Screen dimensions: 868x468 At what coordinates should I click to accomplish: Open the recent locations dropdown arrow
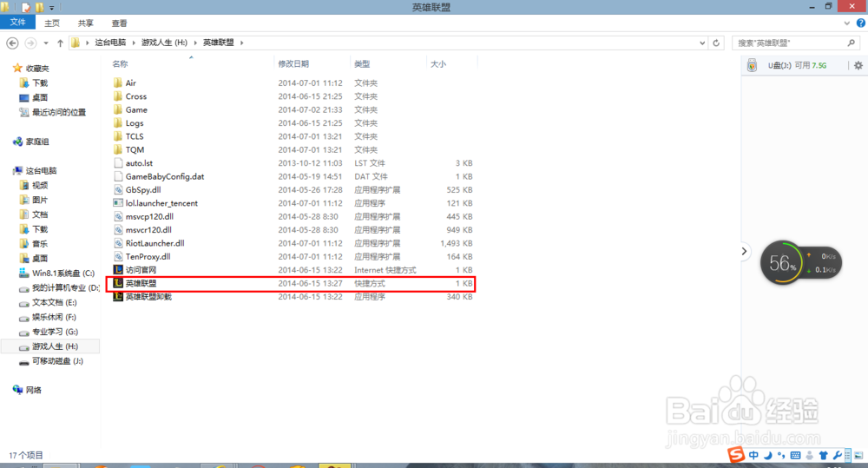pyautogui.click(x=46, y=43)
